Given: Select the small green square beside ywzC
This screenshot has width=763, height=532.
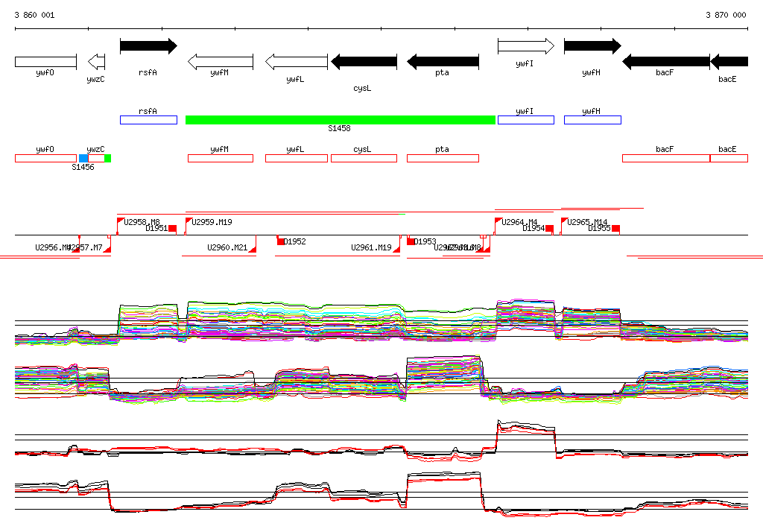Looking at the screenshot, I should pos(107,158).
